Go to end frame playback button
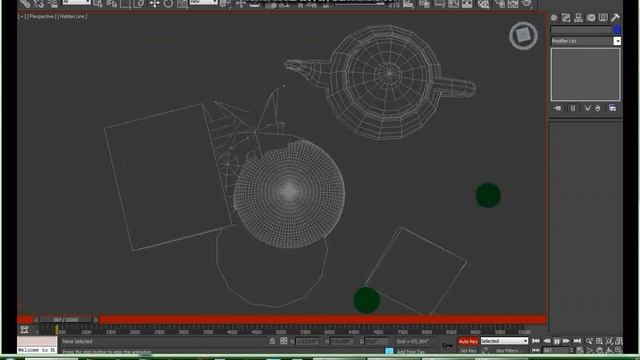The width and height of the screenshot is (640, 360). coord(577,341)
